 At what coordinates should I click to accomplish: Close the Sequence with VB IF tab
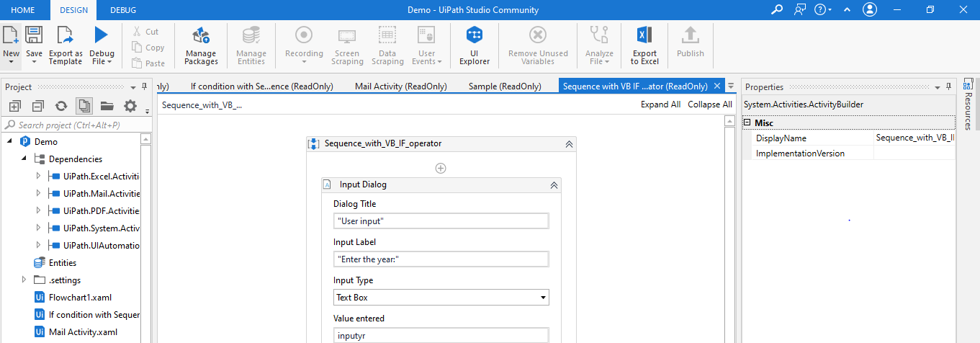716,86
